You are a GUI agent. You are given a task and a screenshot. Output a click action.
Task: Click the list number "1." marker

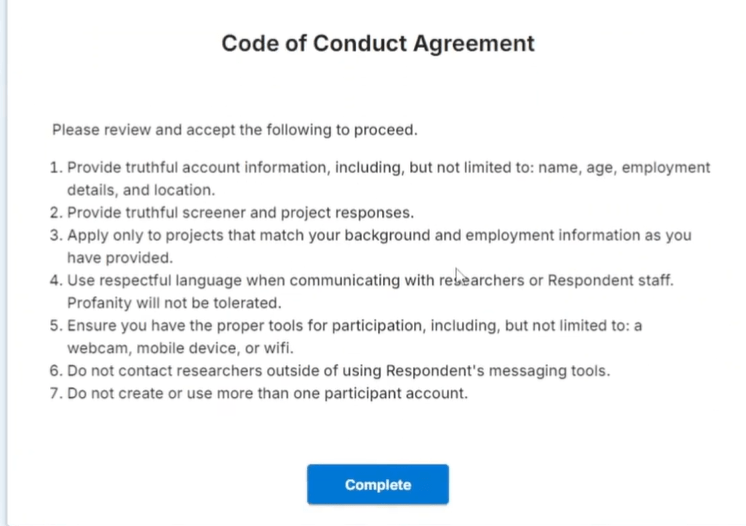[x=56, y=167]
